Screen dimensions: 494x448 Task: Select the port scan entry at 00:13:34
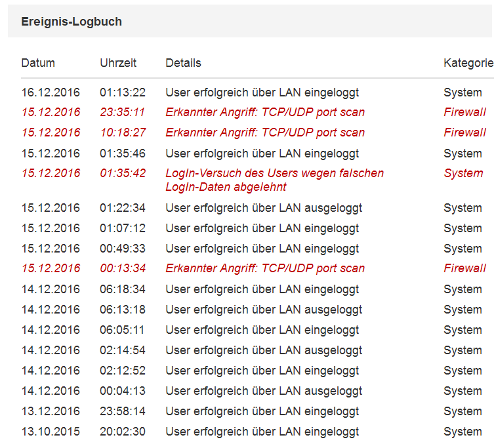click(x=265, y=268)
